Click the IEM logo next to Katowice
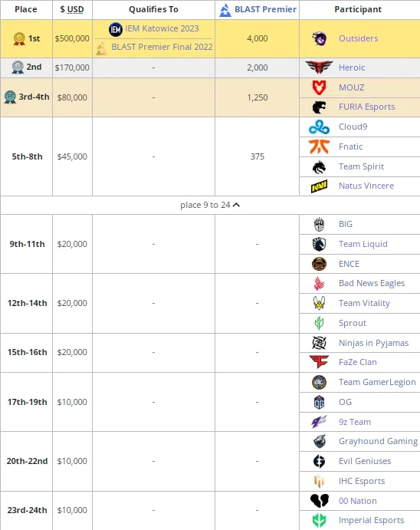Image resolution: width=420 pixels, height=530 pixels. point(116,29)
